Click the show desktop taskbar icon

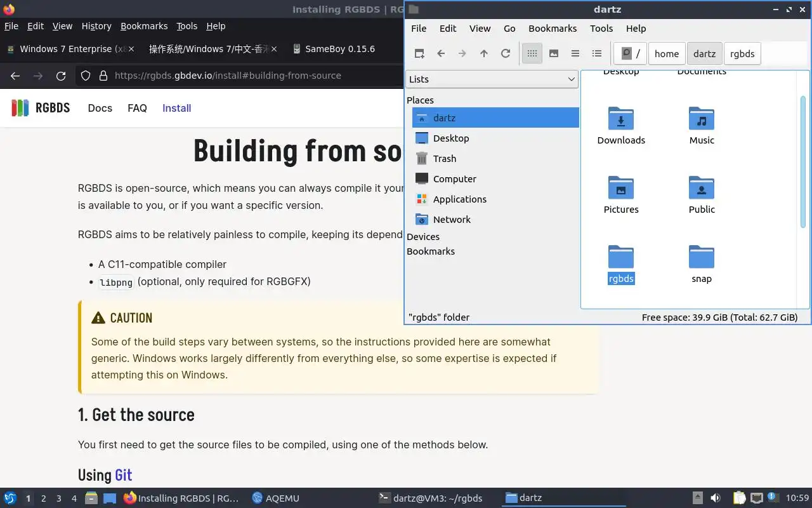[110, 498]
